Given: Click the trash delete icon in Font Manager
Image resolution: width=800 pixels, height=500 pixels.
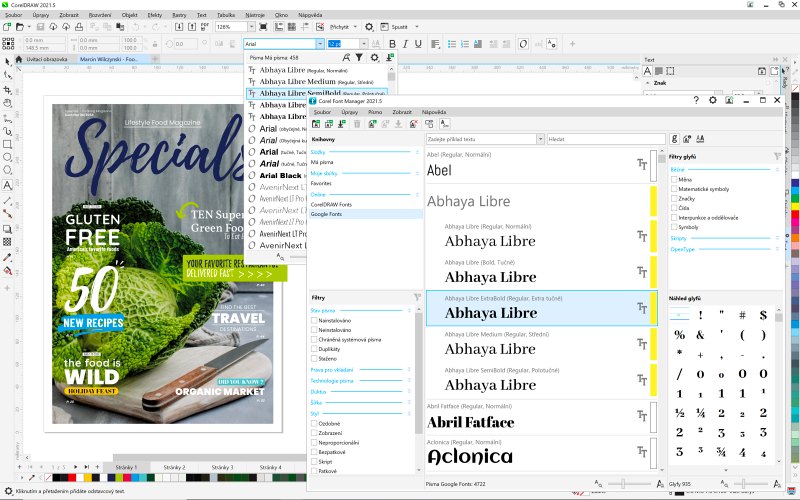Looking at the screenshot, I should point(357,124).
